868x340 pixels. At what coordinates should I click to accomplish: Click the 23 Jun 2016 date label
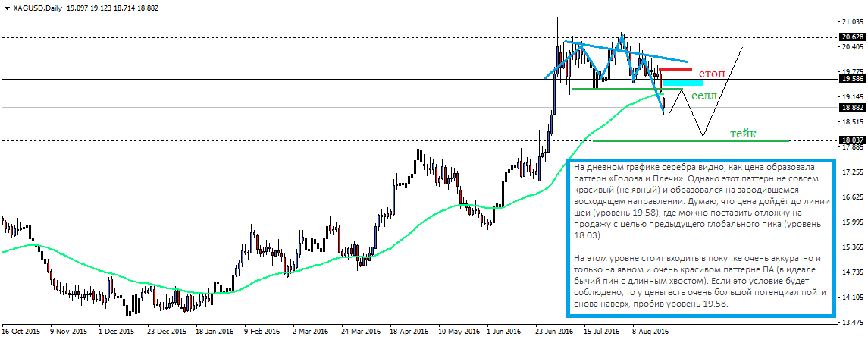pyautogui.click(x=554, y=332)
